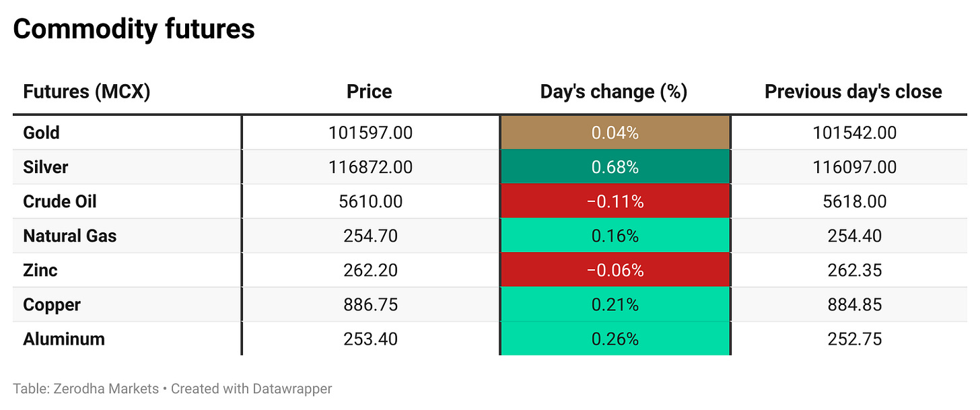Click Crude Oil's red -0.11% cell

click(x=615, y=201)
